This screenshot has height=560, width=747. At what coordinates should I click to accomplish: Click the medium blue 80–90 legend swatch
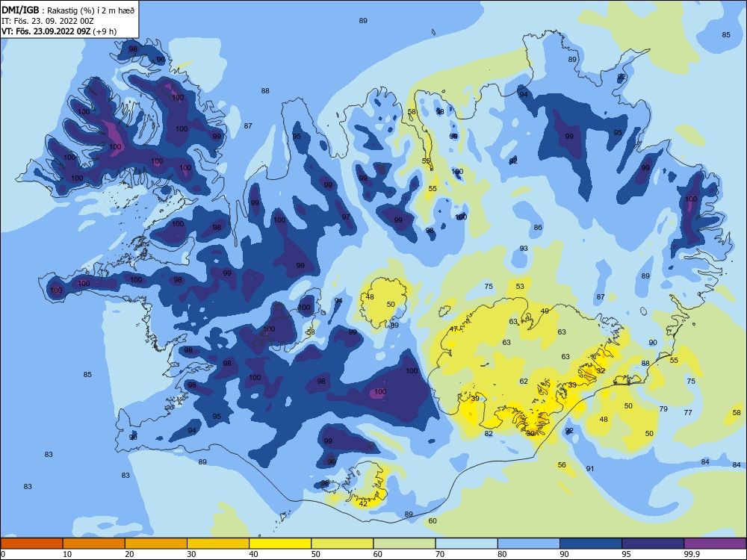pyautogui.click(x=529, y=544)
